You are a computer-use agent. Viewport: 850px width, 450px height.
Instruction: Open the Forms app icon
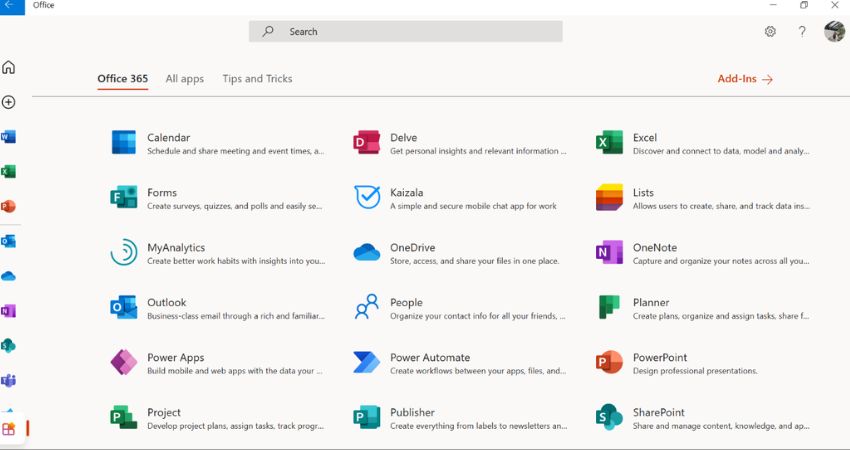(x=124, y=197)
